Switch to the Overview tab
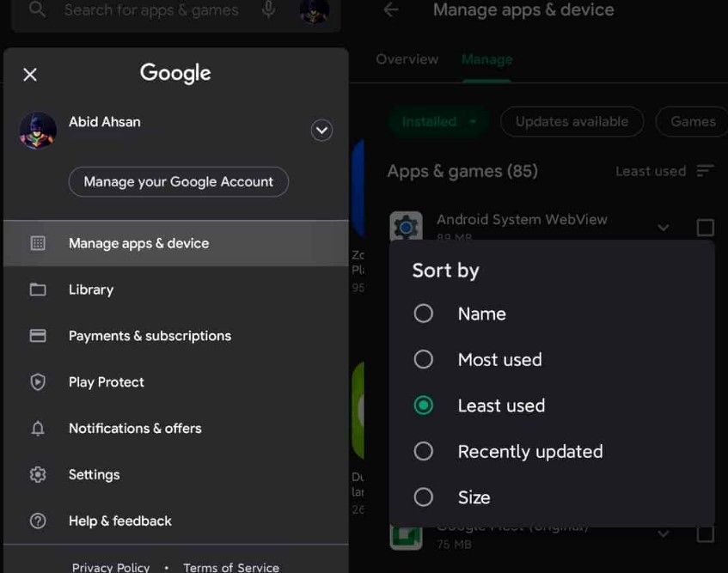The height and width of the screenshot is (573, 728). coord(407,59)
